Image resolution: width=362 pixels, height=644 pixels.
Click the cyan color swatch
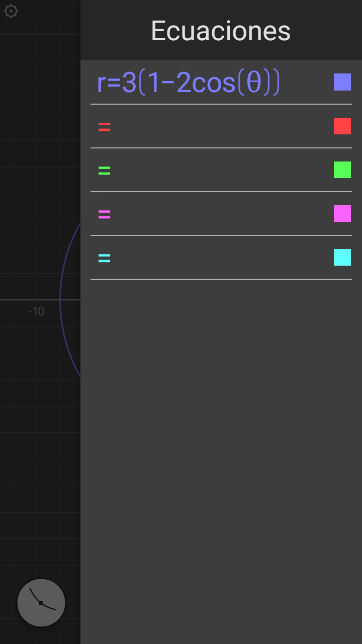click(342, 257)
